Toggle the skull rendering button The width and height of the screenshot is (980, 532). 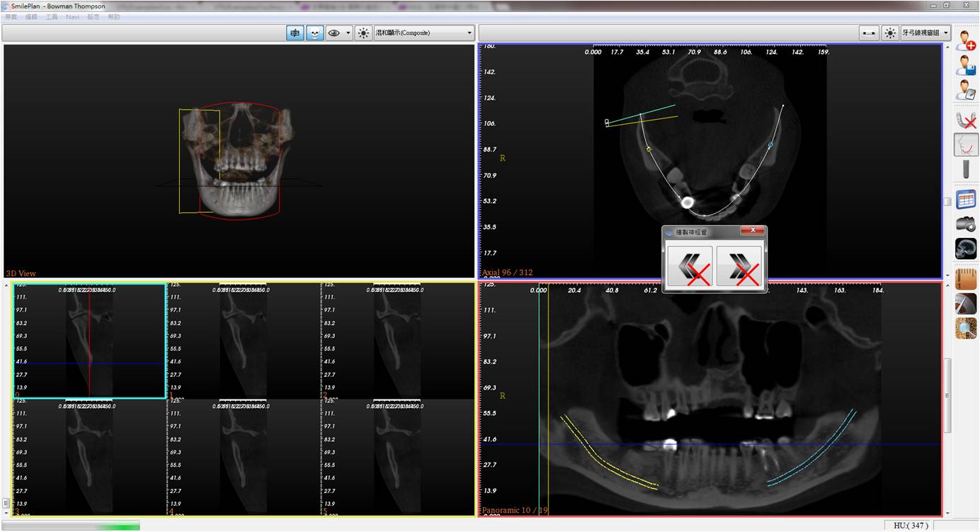pyautogui.click(x=314, y=33)
